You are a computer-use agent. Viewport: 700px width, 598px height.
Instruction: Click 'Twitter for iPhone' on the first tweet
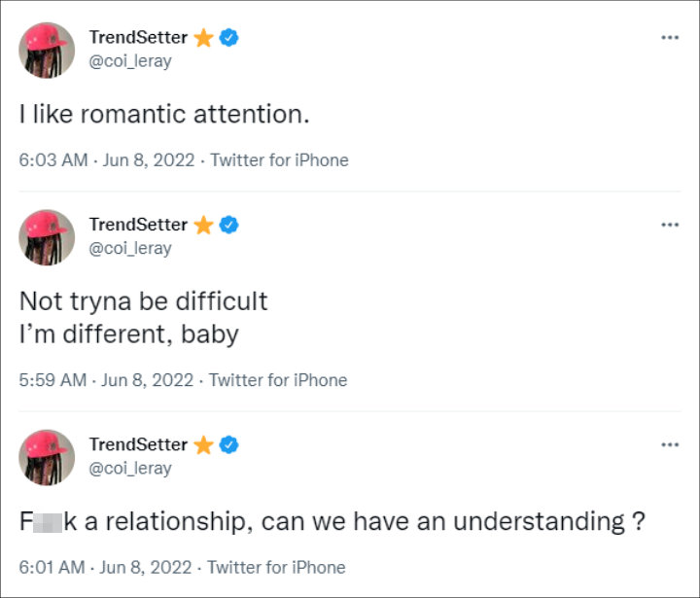[x=279, y=160]
